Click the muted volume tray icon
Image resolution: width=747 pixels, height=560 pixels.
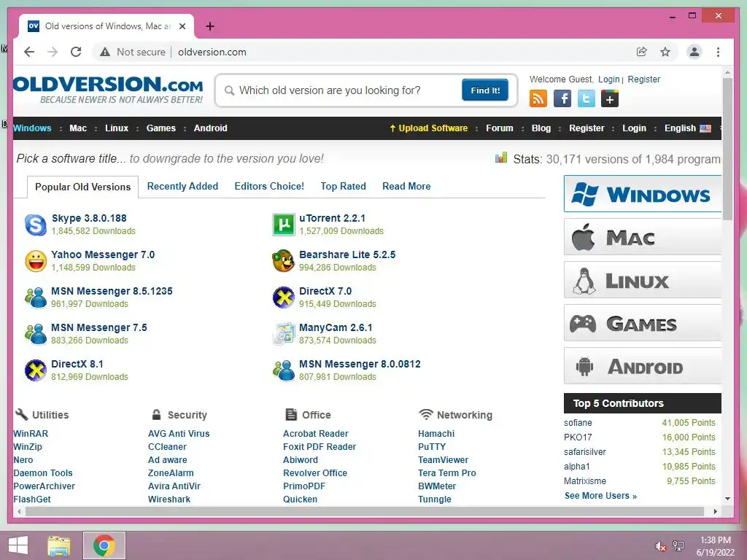point(660,546)
